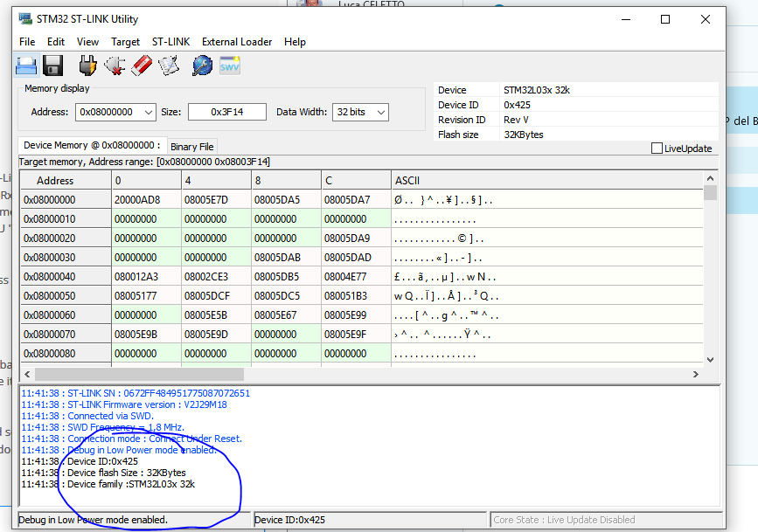Click the Address column header
The width and height of the screenshot is (758, 532).
66,180
